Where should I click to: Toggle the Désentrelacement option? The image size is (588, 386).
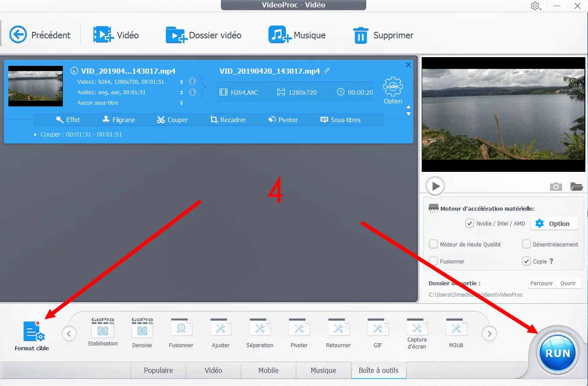click(526, 244)
